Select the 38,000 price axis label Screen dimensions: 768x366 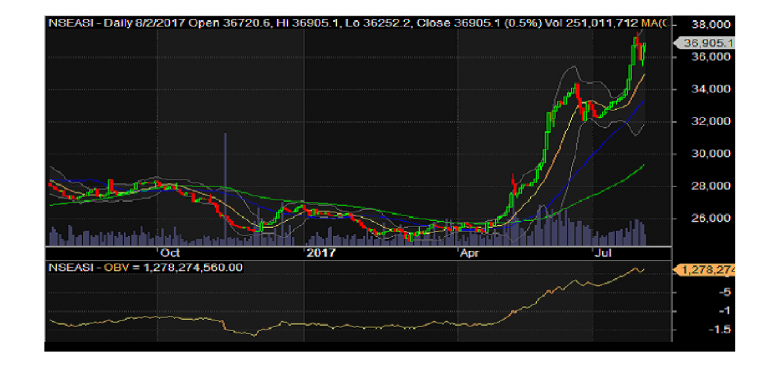point(710,24)
